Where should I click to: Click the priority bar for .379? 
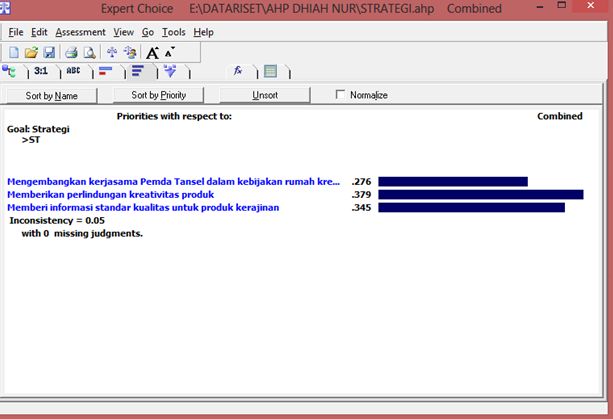[481, 195]
